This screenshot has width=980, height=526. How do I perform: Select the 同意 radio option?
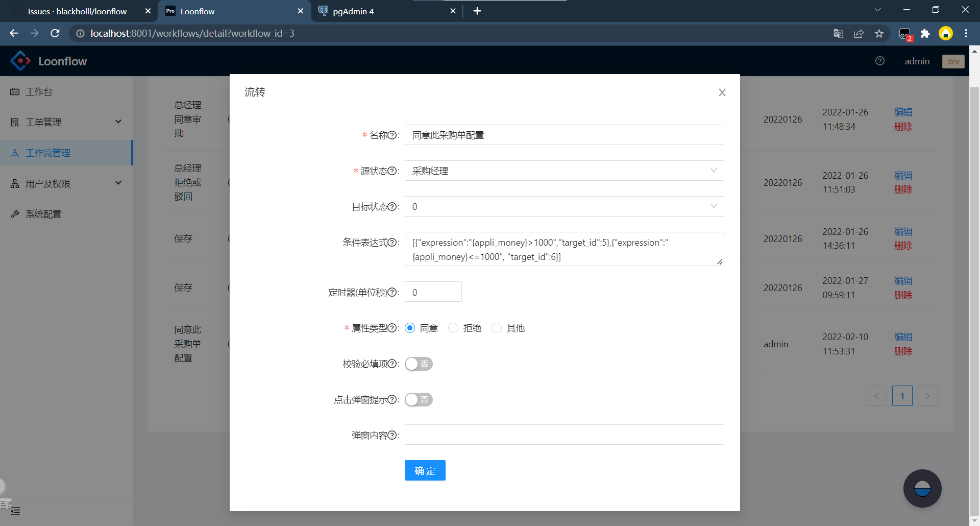410,328
